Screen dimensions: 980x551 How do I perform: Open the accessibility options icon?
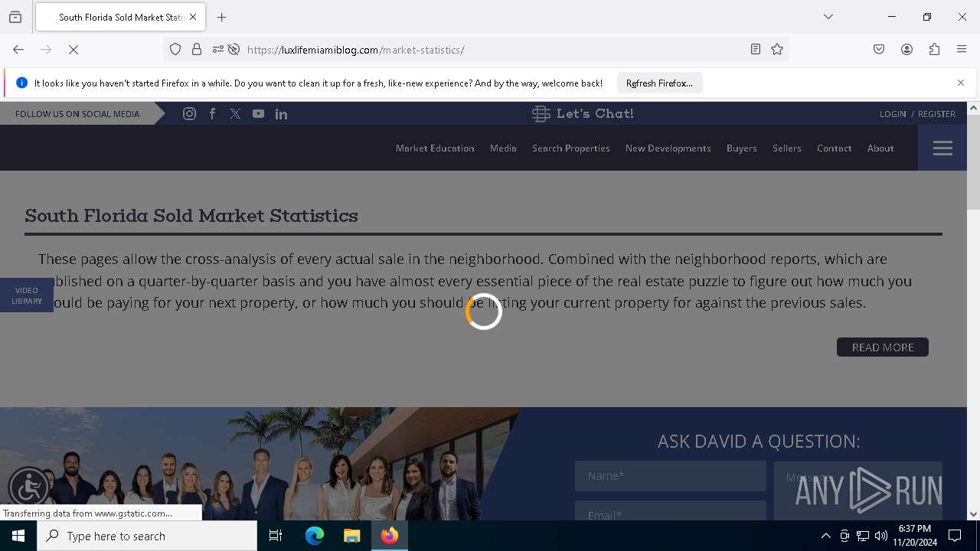[x=29, y=487]
